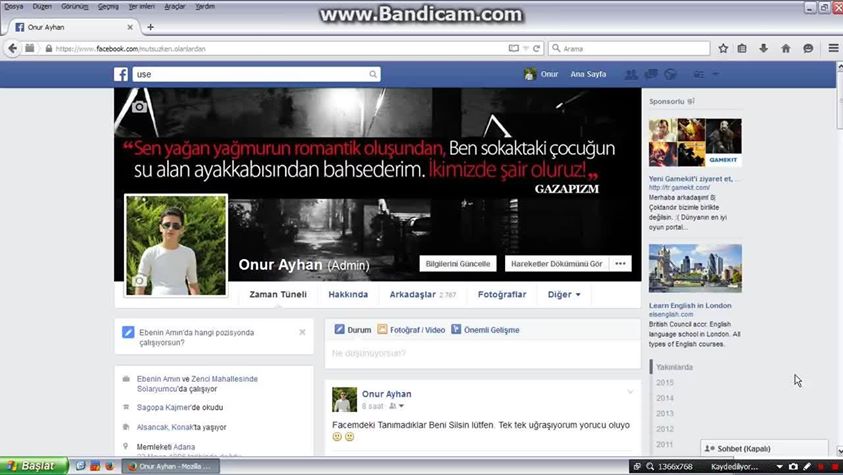Jump to 2014 in timeline years
843x475 pixels.
665,398
